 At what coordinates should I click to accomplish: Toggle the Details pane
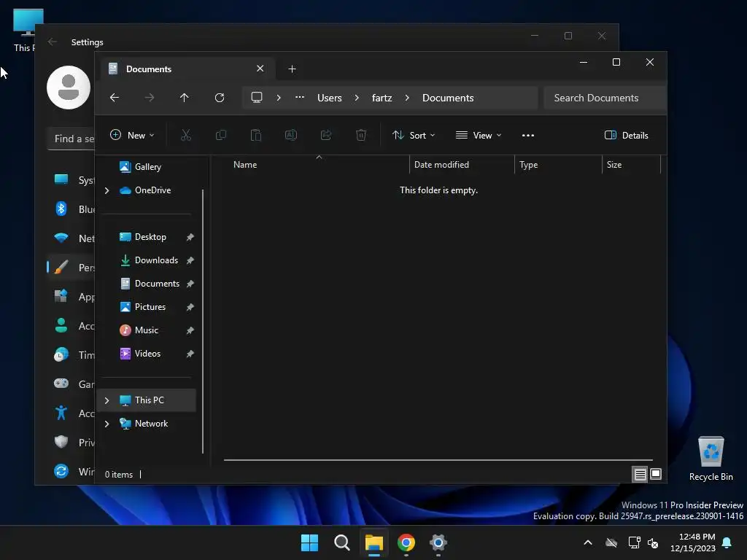point(626,135)
